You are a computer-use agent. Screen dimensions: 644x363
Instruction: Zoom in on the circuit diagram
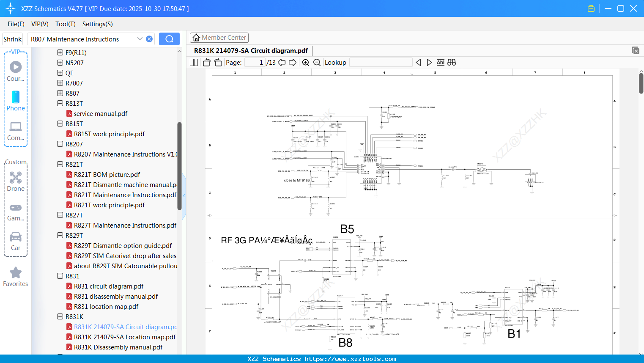pos(305,62)
